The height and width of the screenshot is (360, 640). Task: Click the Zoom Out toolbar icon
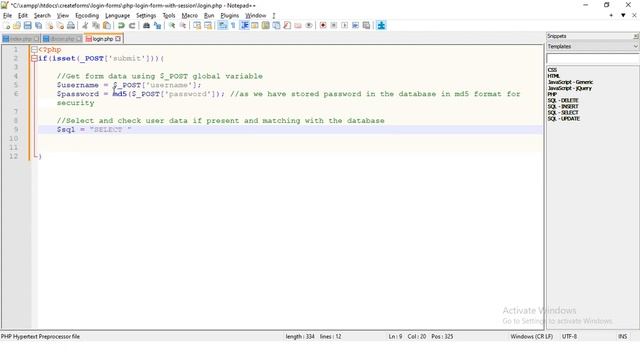pyautogui.click(x=183, y=25)
